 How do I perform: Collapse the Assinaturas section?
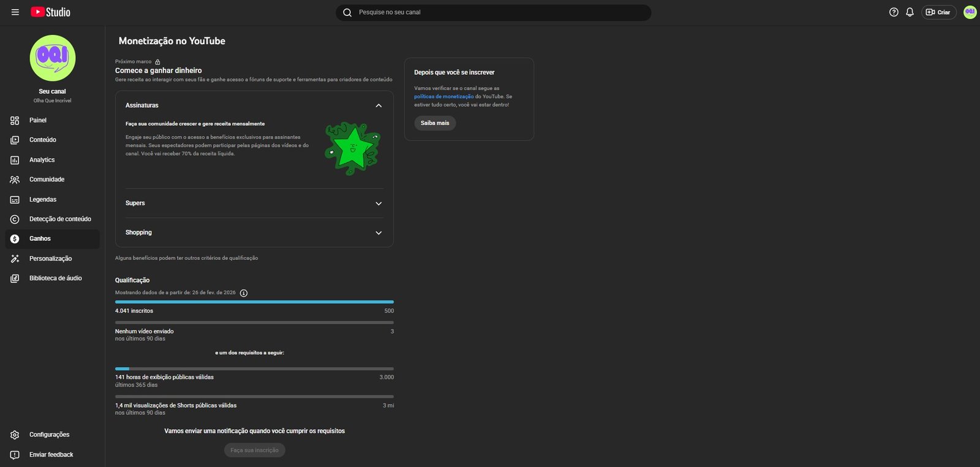379,105
